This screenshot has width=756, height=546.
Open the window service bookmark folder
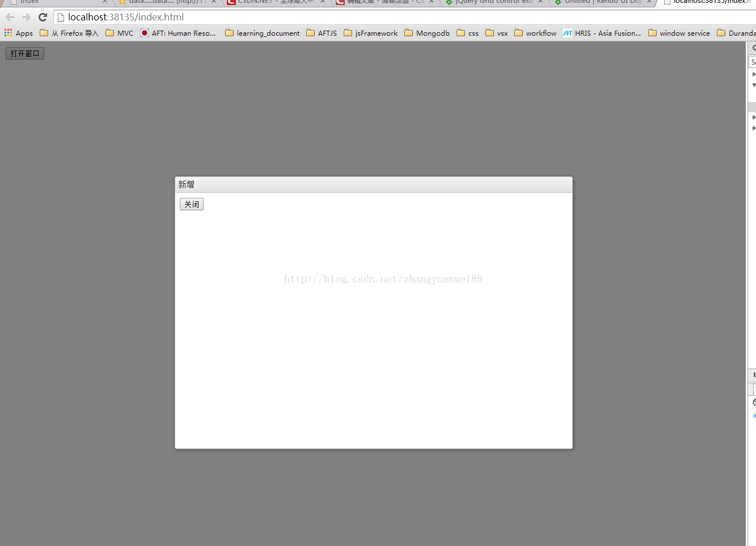(679, 33)
